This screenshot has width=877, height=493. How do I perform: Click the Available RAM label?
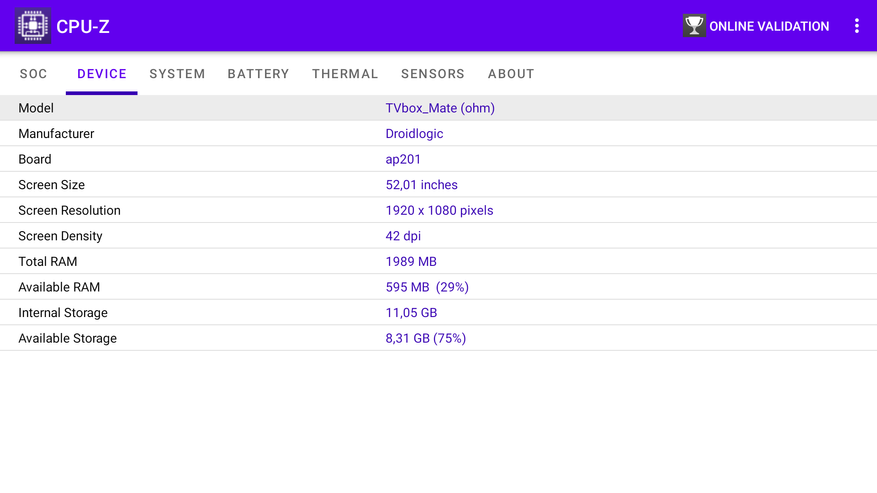(x=59, y=287)
